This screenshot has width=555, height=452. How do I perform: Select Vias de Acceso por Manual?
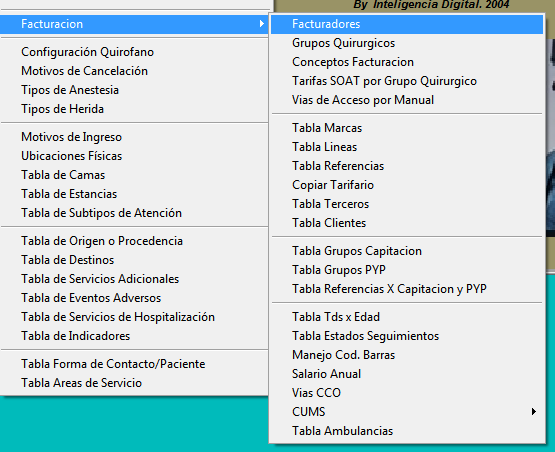pos(407,100)
